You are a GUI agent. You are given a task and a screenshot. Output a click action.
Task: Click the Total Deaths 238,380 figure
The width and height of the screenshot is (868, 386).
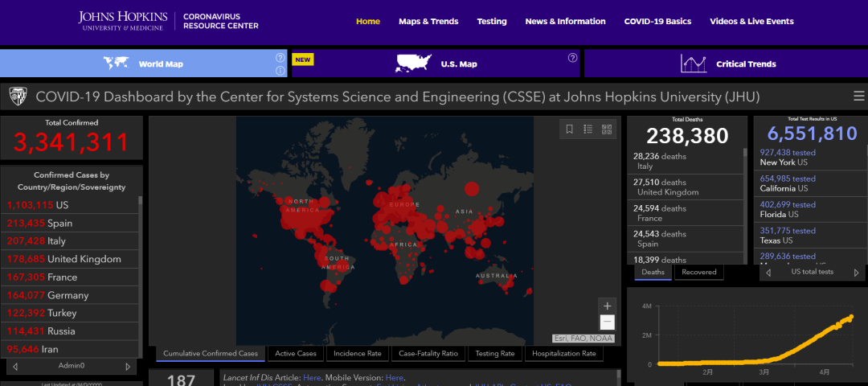click(x=687, y=136)
